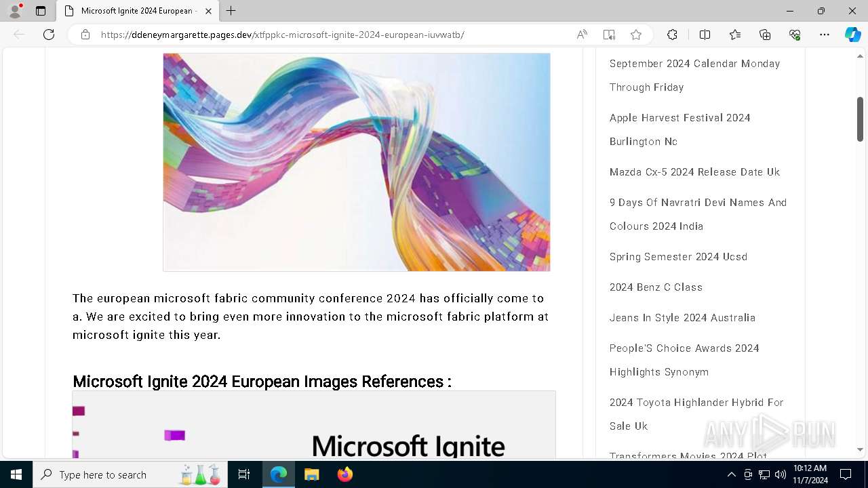The width and height of the screenshot is (868, 488).
Task: Open the Windows Start menu
Action: tap(16, 474)
